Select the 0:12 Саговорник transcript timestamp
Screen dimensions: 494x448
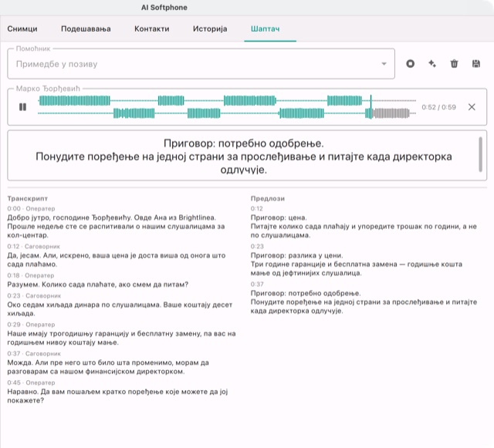pyautogui.click(x=33, y=246)
